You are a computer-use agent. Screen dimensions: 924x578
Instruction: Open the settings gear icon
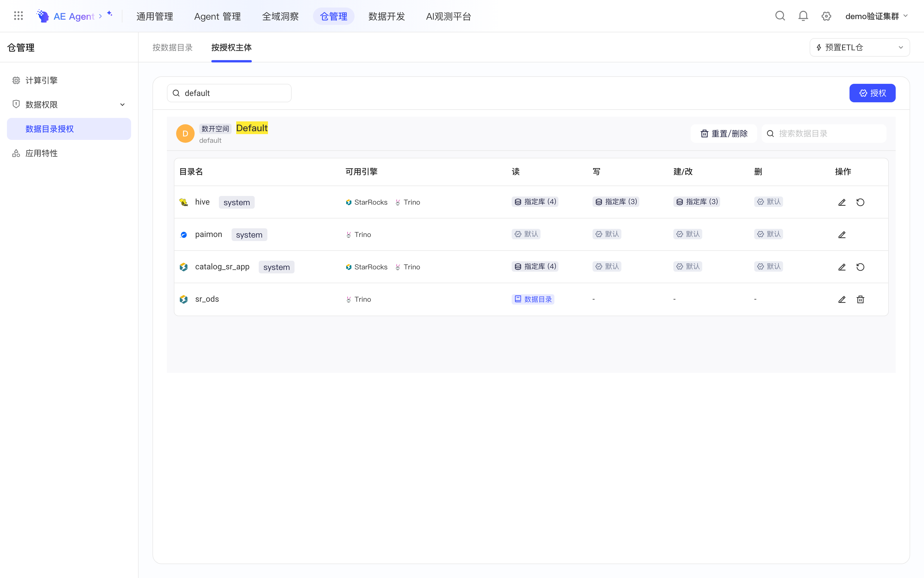point(826,16)
